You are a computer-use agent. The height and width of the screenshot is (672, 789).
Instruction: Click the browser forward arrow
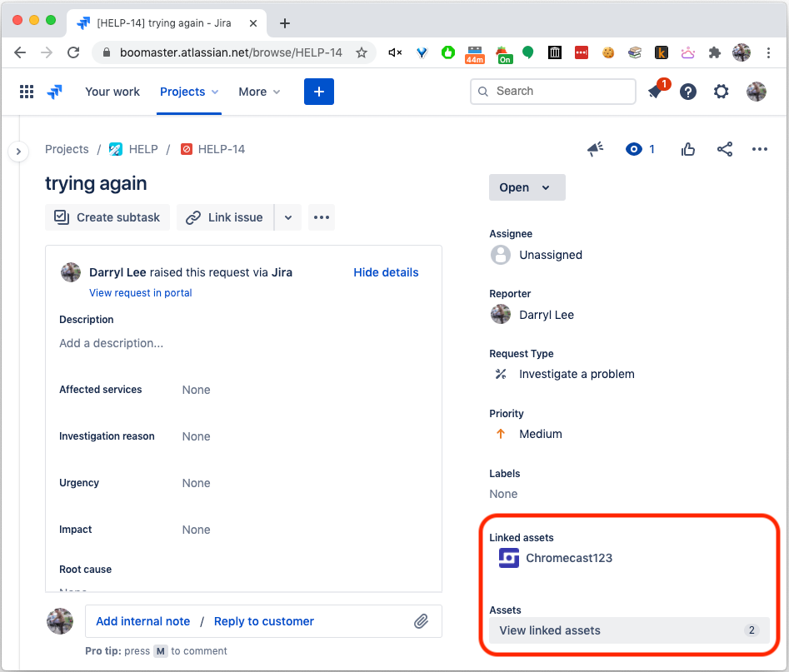coord(47,52)
